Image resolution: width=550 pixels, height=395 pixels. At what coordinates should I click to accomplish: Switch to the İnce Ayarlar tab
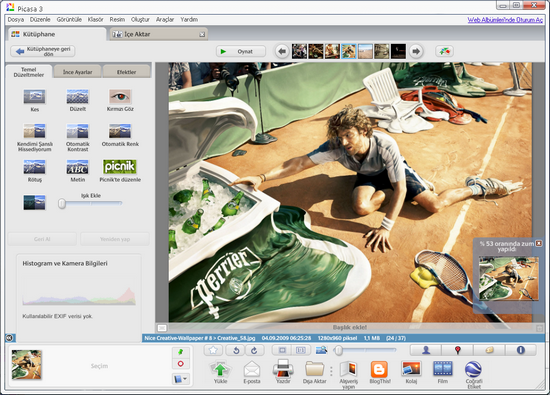pos(78,72)
